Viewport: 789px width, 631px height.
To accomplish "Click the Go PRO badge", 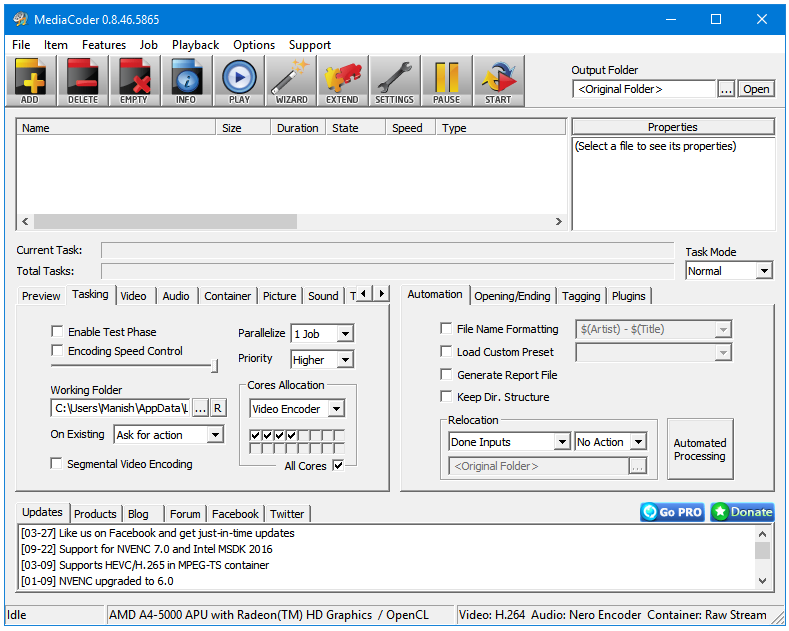I will (672, 512).
